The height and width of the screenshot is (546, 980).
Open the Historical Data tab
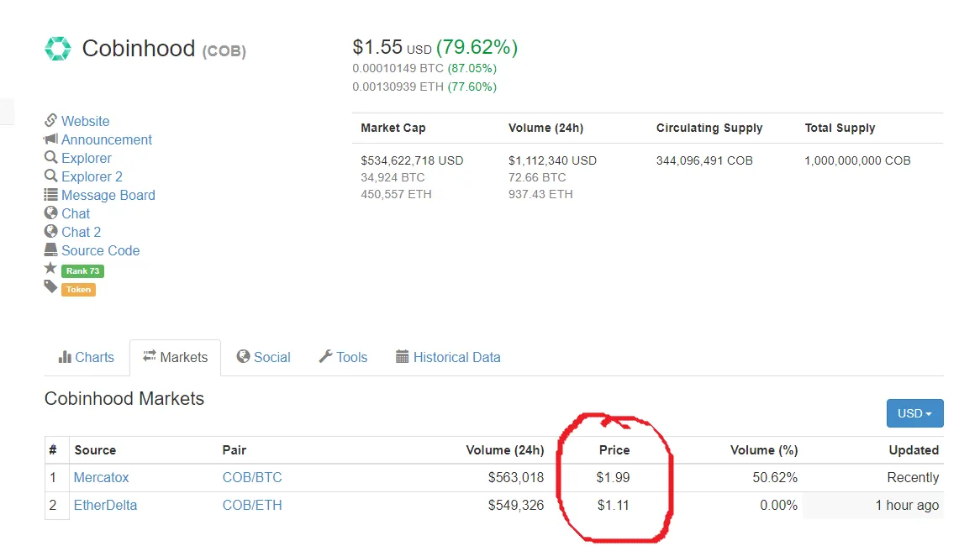tap(448, 357)
